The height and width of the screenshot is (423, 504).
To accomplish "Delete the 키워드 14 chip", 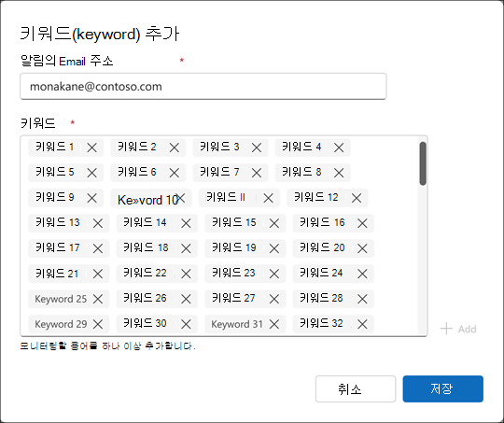I will point(186,223).
